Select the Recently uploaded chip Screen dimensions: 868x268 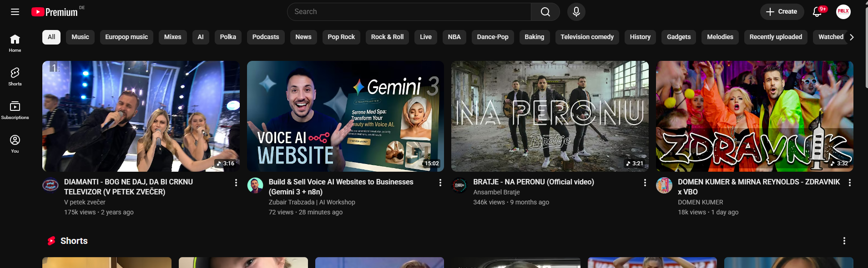(x=776, y=37)
